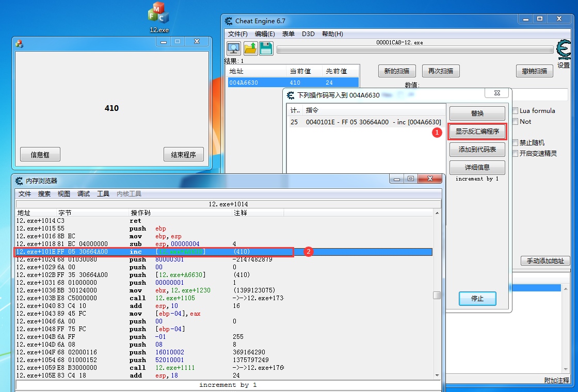Select the 12.exe+1016 mov ebp,esp row

[x=224, y=236]
